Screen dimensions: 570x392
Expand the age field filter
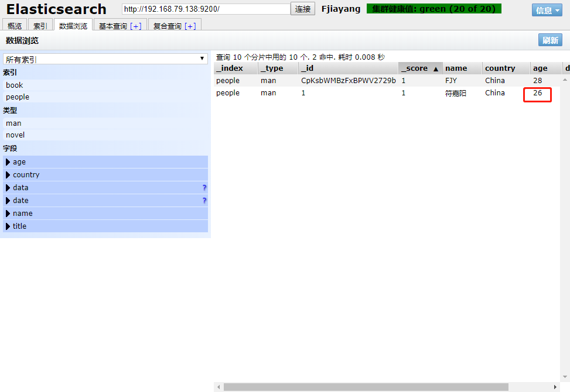(8, 162)
